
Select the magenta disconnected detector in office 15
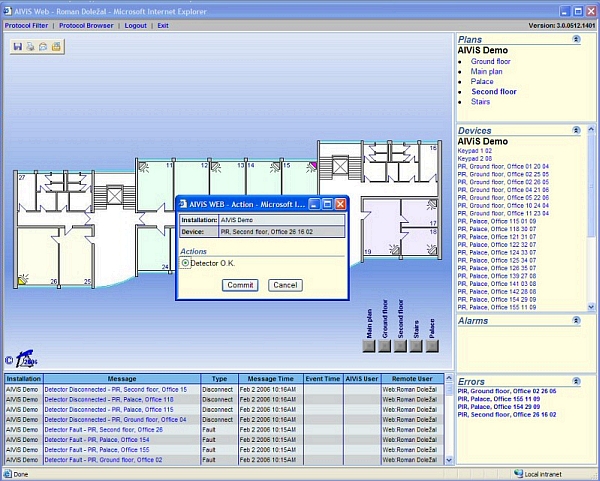point(312,167)
